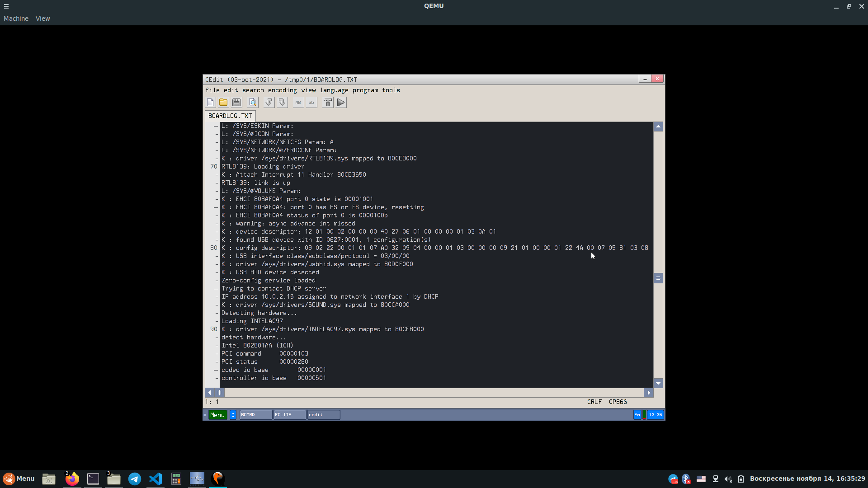Open the file menu in CEdit
Screen dimensions: 868x488
pyautogui.click(x=212, y=90)
